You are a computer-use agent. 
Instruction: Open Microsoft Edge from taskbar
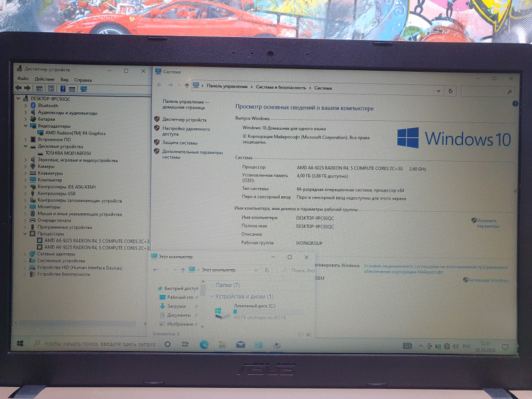(204, 345)
